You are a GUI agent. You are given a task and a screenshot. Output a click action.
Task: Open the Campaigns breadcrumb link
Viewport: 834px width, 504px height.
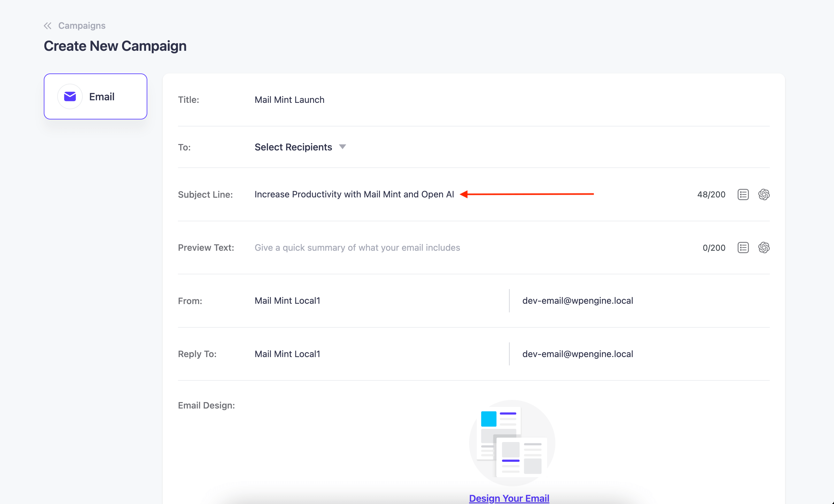[81, 26]
